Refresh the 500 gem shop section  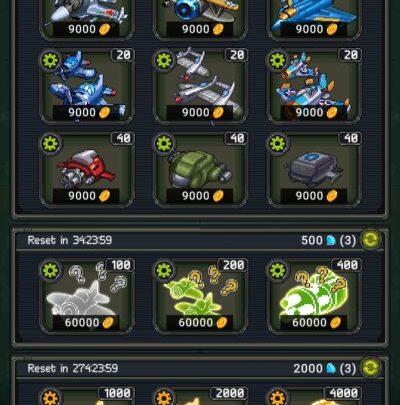(370, 239)
